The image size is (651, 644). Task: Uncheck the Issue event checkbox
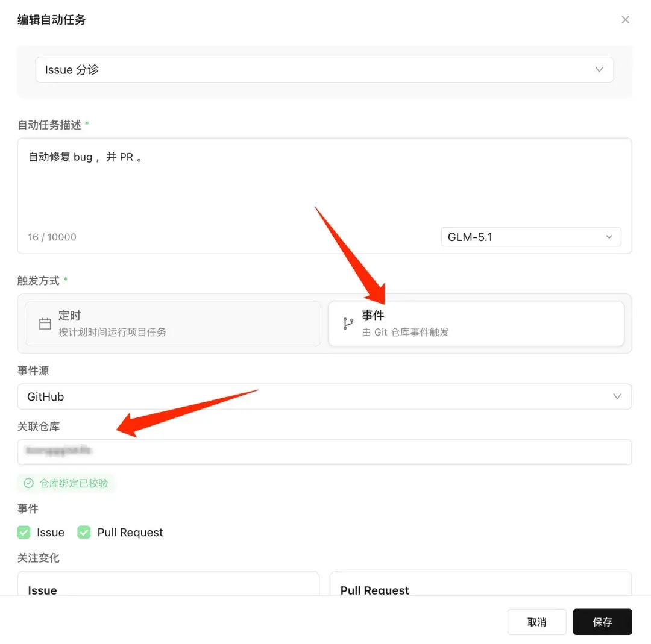tap(24, 532)
